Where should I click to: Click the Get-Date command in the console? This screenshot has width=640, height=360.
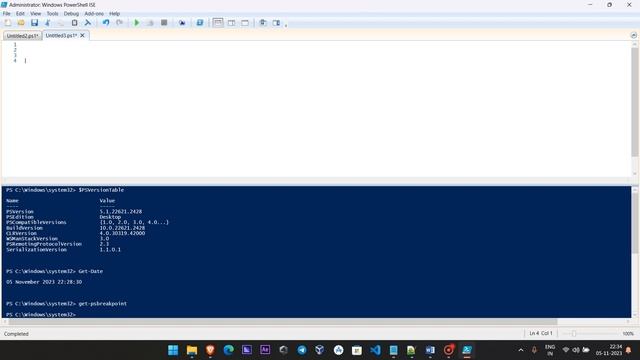click(91, 271)
